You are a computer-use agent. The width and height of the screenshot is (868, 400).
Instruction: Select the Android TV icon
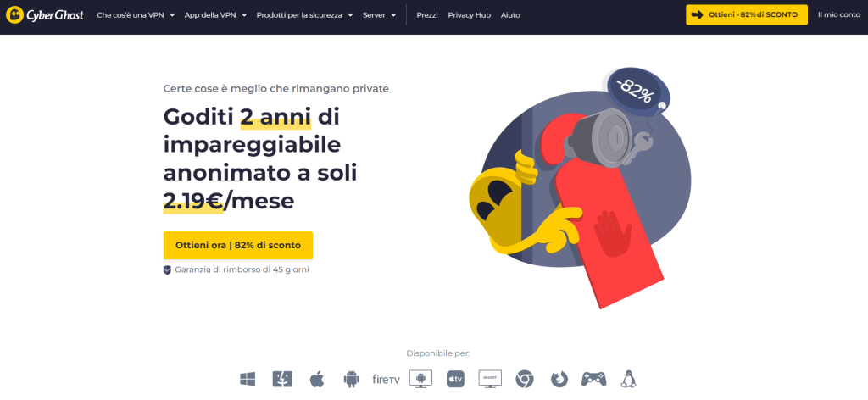[x=420, y=379]
